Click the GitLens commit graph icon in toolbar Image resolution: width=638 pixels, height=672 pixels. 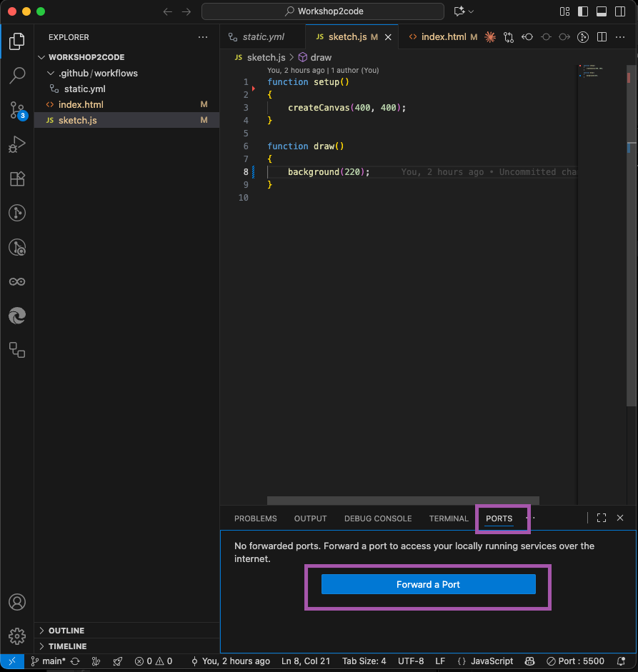point(583,37)
